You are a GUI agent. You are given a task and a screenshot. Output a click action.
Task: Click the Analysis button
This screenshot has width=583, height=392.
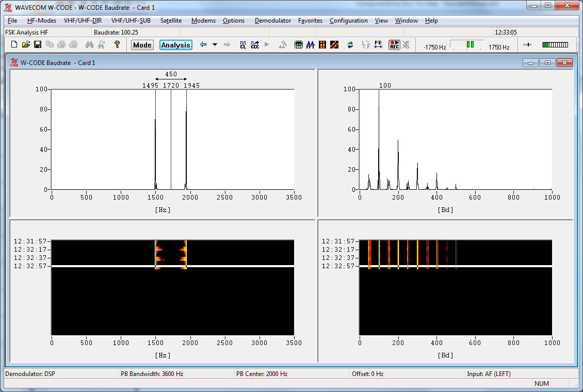point(176,45)
